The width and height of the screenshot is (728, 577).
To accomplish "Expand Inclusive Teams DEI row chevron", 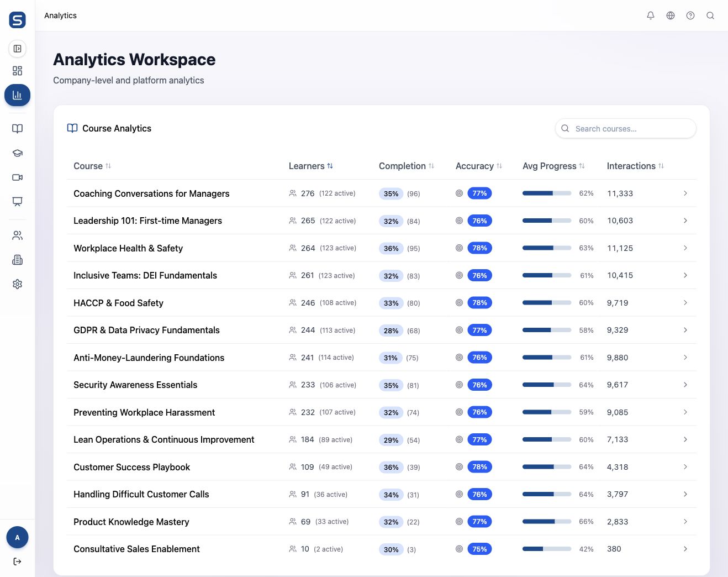I will [x=685, y=275].
